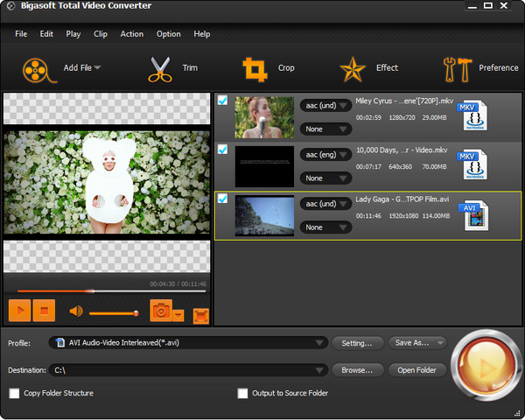The height and width of the screenshot is (420, 525).
Task: Open the File menu
Action: pyautogui.click(x=21, y=34)
